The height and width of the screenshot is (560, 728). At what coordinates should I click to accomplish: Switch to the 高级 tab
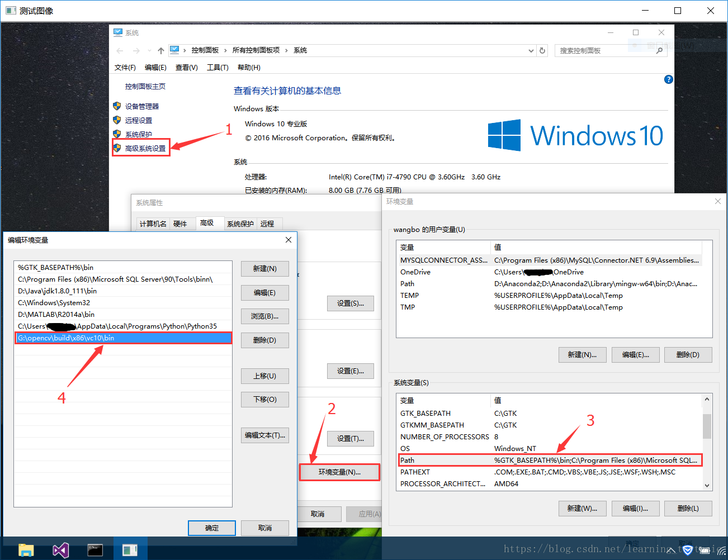point(209,223)
